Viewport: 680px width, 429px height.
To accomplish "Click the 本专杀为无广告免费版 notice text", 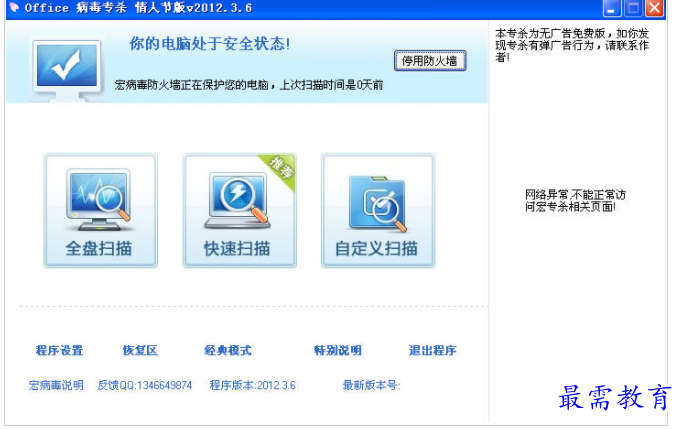I will tap(572, 45).
